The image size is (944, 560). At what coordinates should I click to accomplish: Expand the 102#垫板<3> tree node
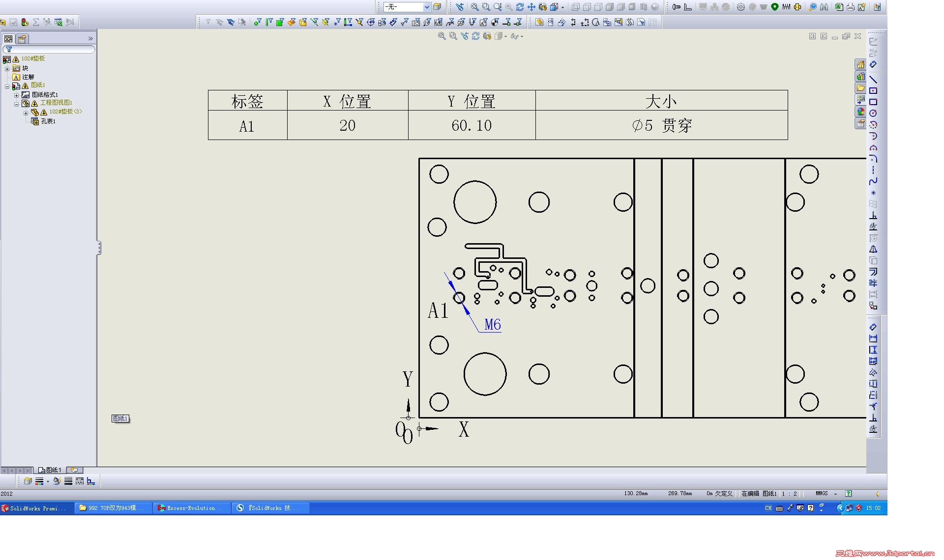tap(26, 112)
